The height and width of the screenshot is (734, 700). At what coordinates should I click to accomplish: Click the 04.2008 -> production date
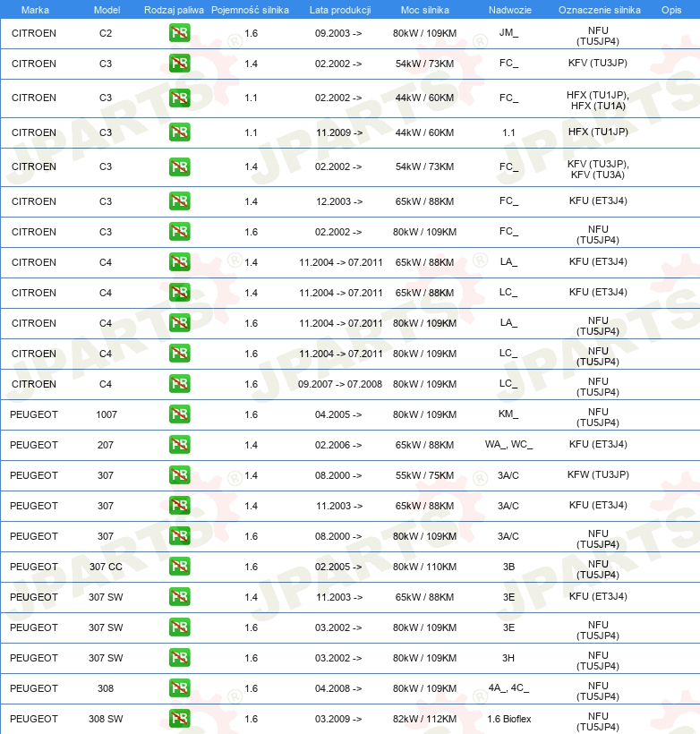338,688
